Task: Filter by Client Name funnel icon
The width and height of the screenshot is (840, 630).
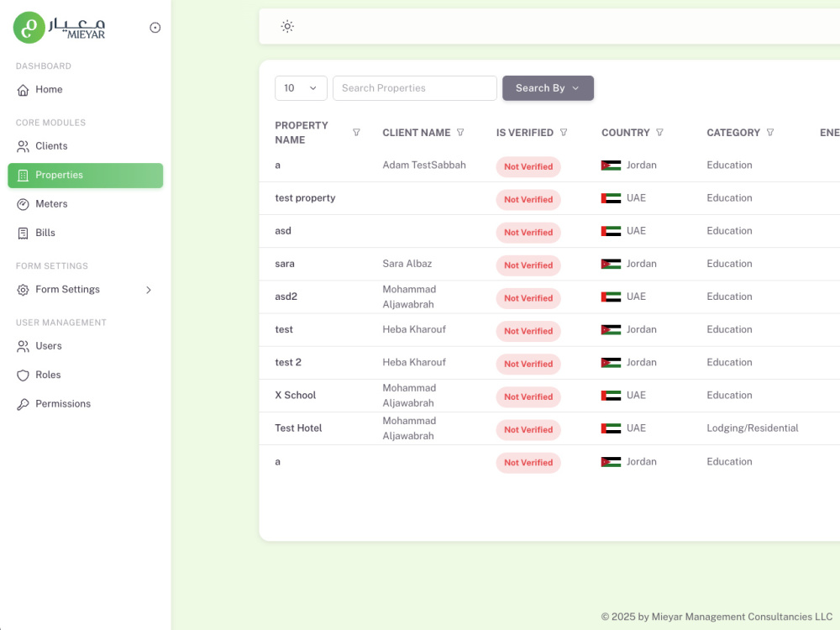Action: pyautogui.click(x=460, y=133)
